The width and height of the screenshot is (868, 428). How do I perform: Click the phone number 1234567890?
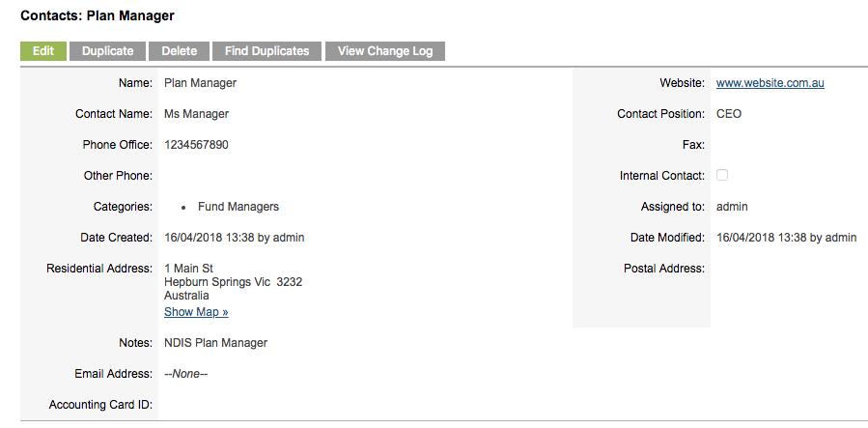(196, 145)
